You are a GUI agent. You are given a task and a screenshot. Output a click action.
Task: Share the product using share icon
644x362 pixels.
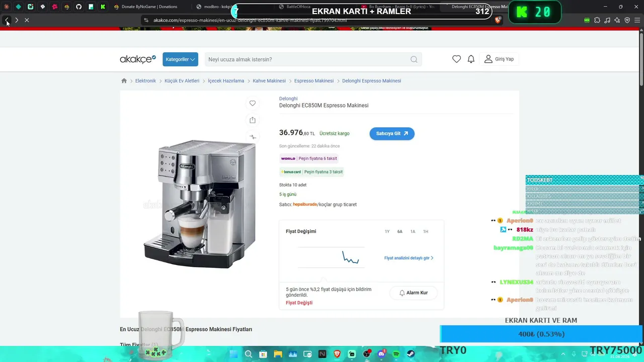point(253,120)
